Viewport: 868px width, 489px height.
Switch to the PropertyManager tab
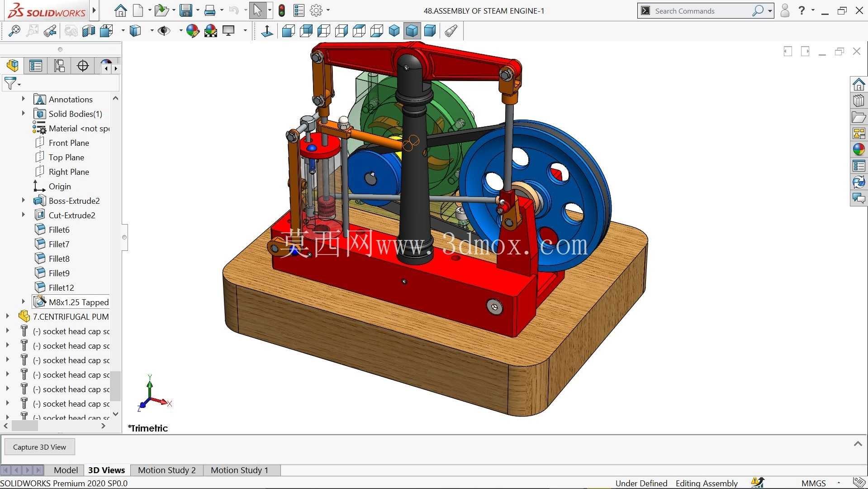point(36,66)
